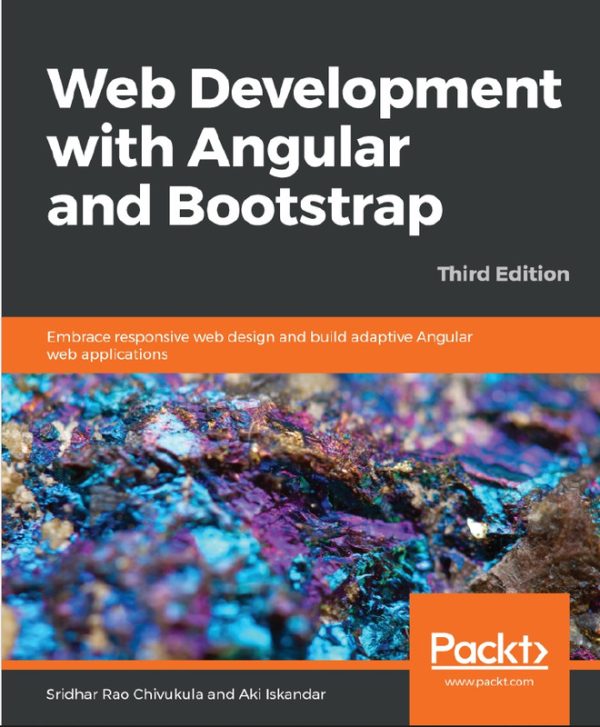Click the Packt logo text
This screenshot has width=600, height=727.
click(477, 652)
